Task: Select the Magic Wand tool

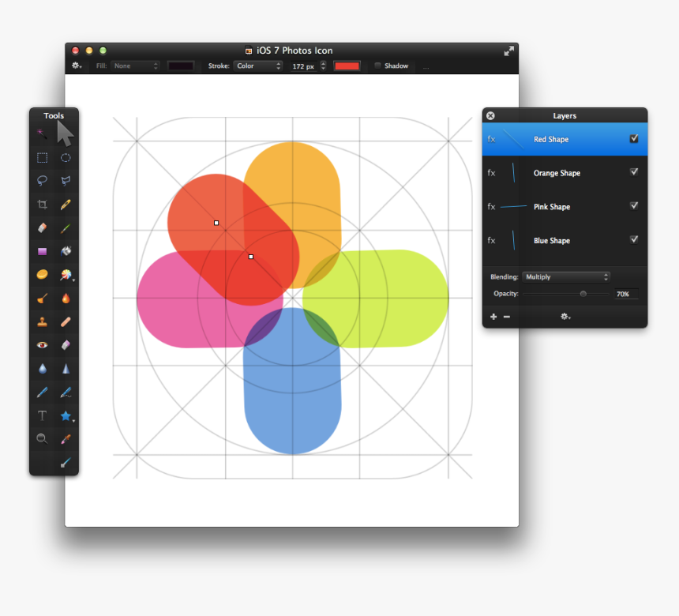Action: coord(42,133)
